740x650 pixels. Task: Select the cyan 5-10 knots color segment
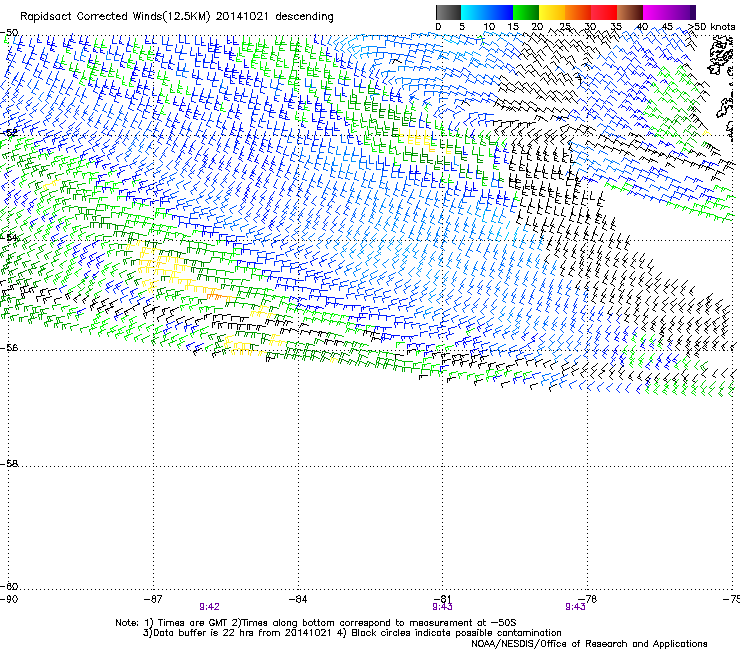click(474, 12)
